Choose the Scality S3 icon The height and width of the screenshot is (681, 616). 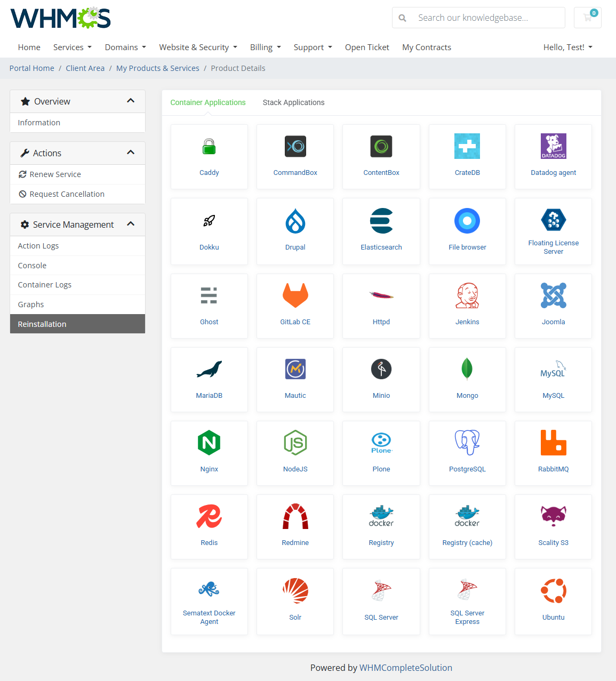554,516
